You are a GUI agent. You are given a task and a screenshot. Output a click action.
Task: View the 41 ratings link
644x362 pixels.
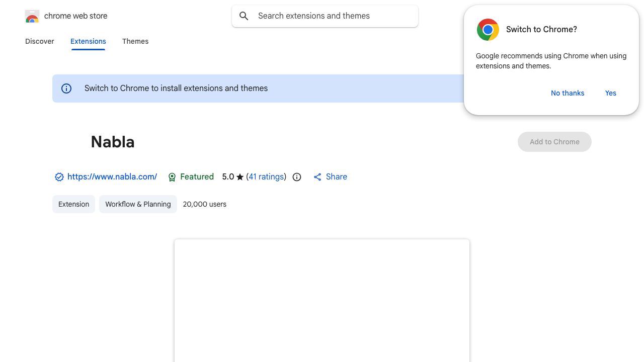[266, 177]
